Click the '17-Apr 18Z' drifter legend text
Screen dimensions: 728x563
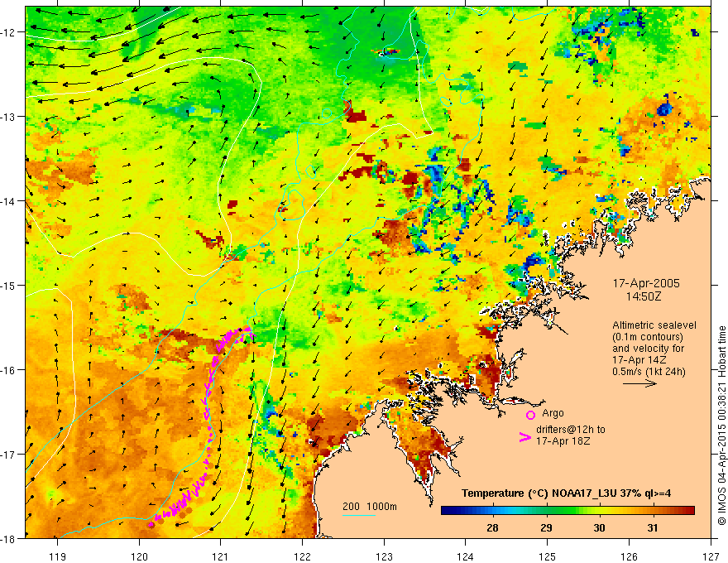pyautogui.click(x=563, y=440)
